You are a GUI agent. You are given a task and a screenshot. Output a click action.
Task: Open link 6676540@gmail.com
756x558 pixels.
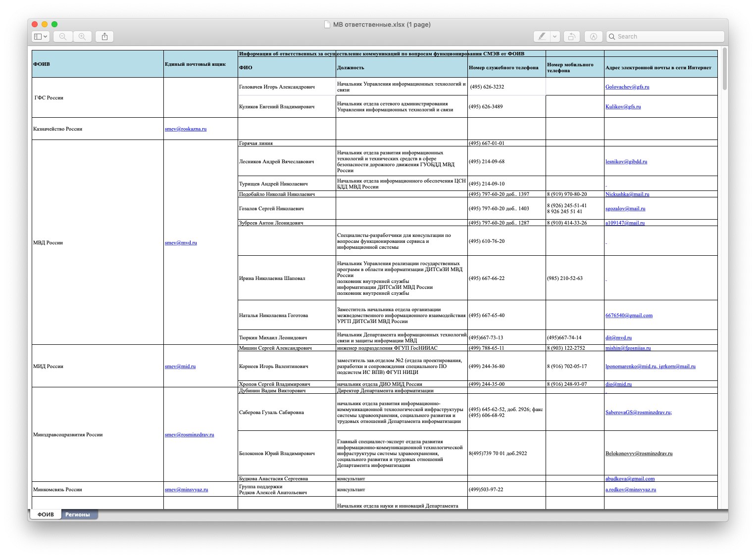[x=629, y=315]
